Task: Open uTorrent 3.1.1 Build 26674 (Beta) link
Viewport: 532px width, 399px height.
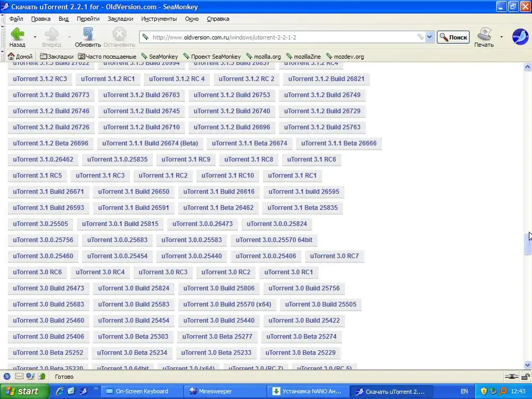Action: 150,143
